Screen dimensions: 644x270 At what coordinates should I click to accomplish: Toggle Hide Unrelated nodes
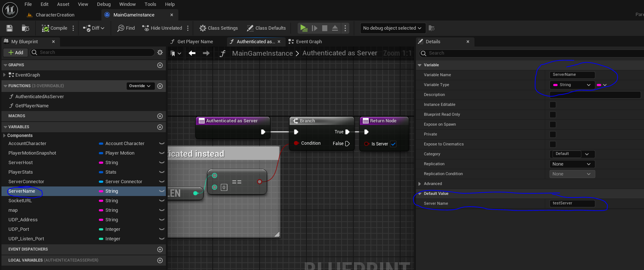point(162,28)
